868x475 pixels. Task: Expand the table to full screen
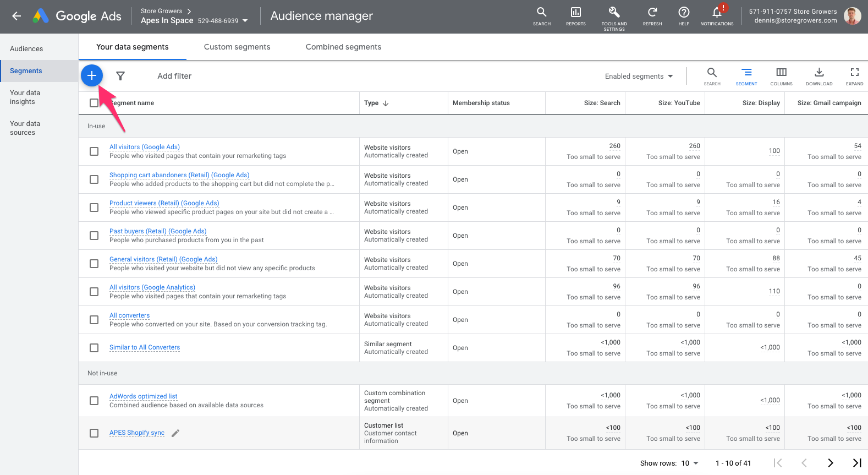tap(854, 76)
